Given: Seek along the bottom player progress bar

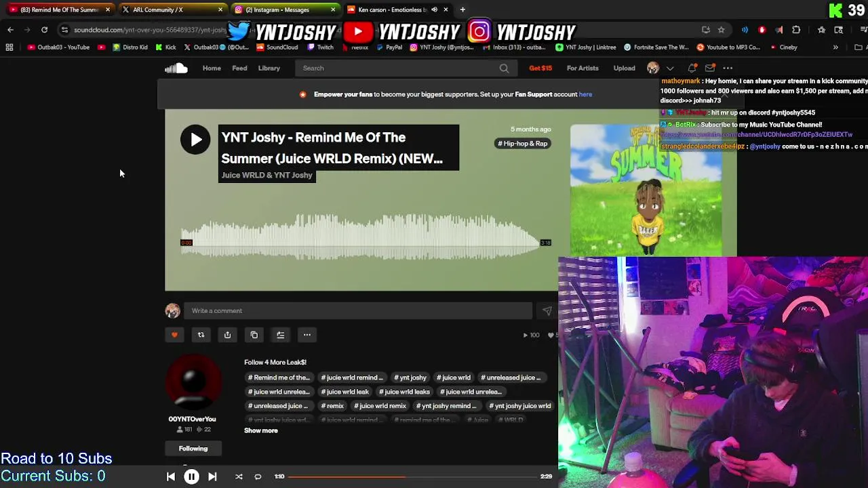Looking at the screenshot, I should tap(412, 476).
